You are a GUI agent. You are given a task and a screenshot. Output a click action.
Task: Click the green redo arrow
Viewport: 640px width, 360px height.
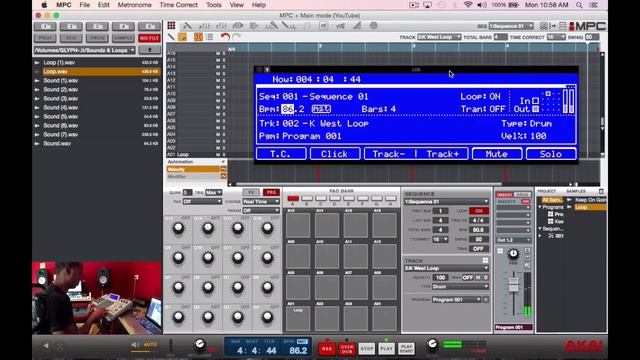(236, 37)
